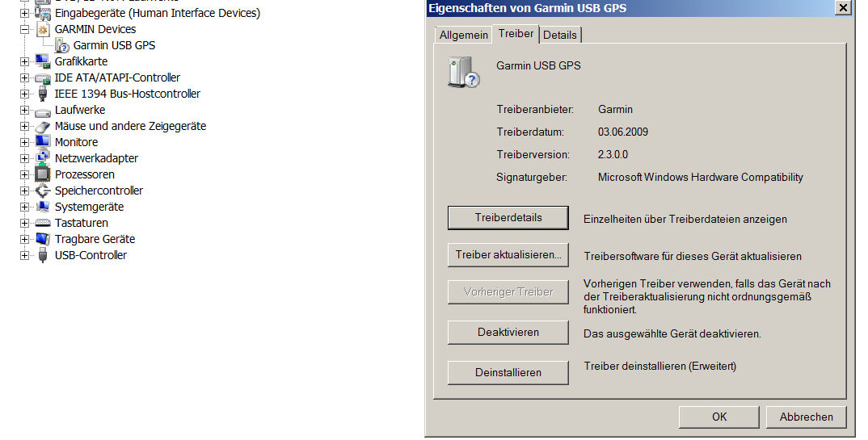
Task: Click the Netzwerkadapter network icon
Action: point(43,158)
